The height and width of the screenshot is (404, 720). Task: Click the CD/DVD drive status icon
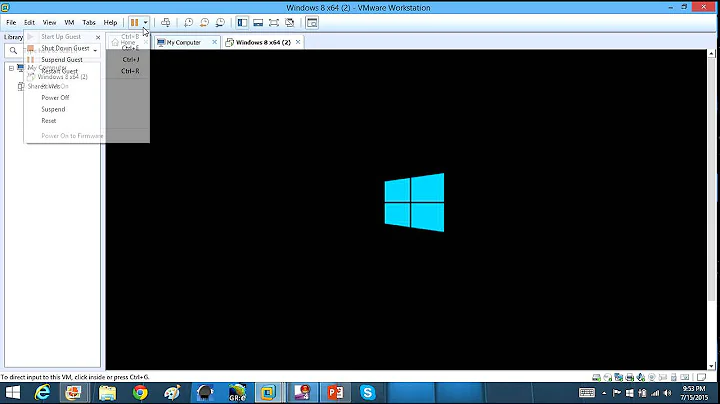(608, 377)
